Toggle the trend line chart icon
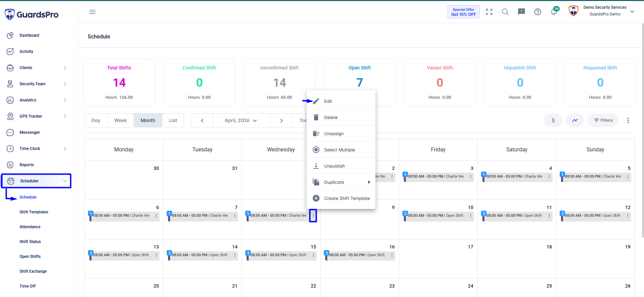644x297 pixels. (575, 120)
